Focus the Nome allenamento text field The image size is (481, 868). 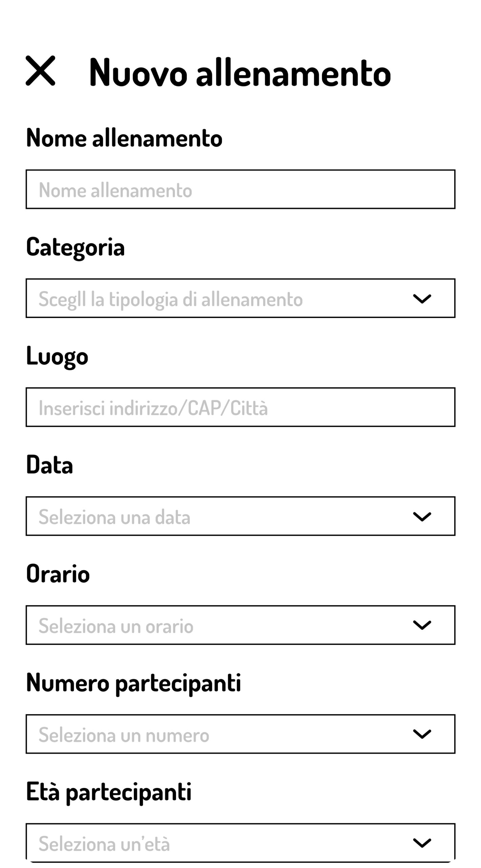[240, 189]
